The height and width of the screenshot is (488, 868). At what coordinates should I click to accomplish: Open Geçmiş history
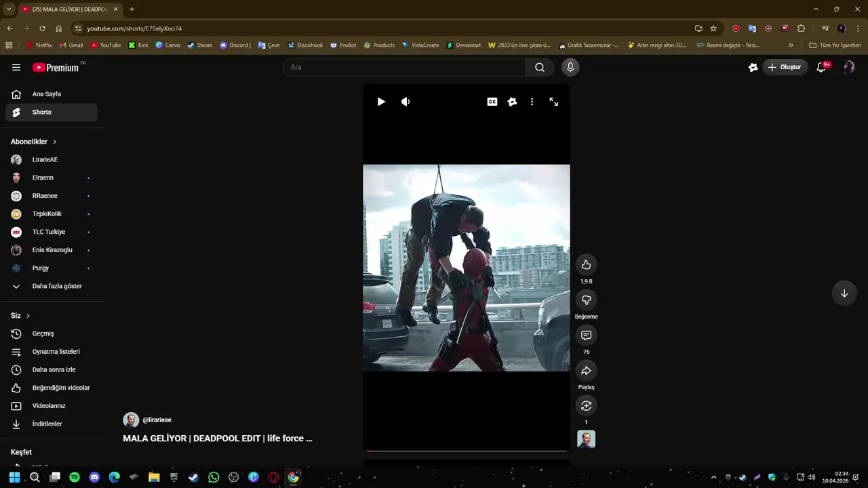click(52, 333)
